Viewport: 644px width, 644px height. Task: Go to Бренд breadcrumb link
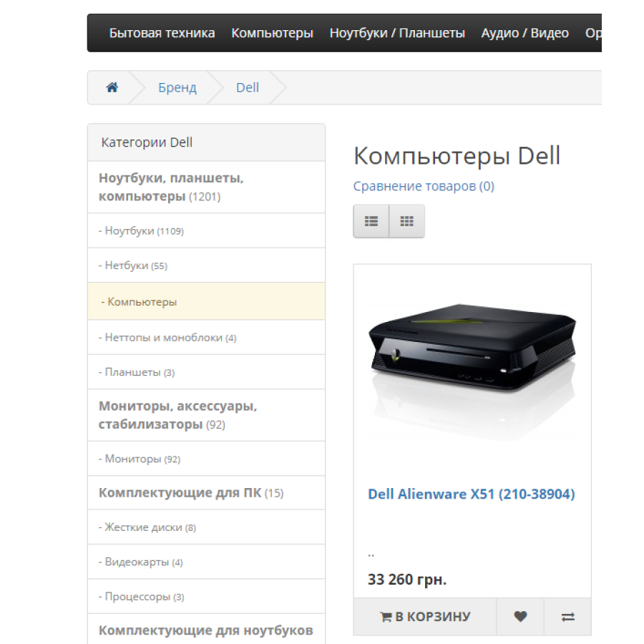click(x=177, y=87)
